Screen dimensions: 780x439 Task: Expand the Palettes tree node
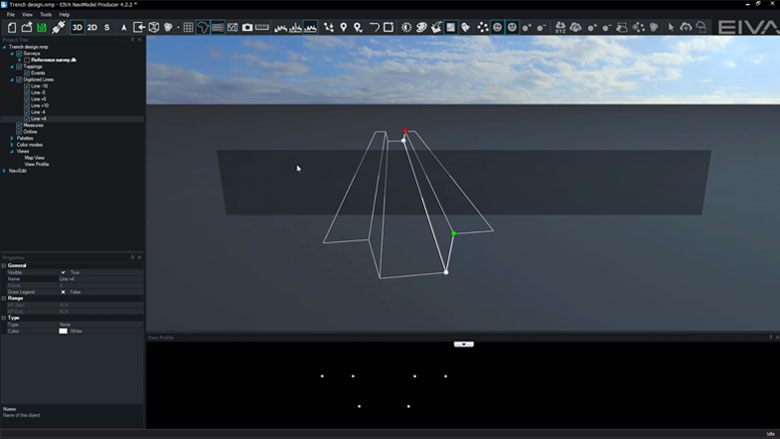coord(12,138)
